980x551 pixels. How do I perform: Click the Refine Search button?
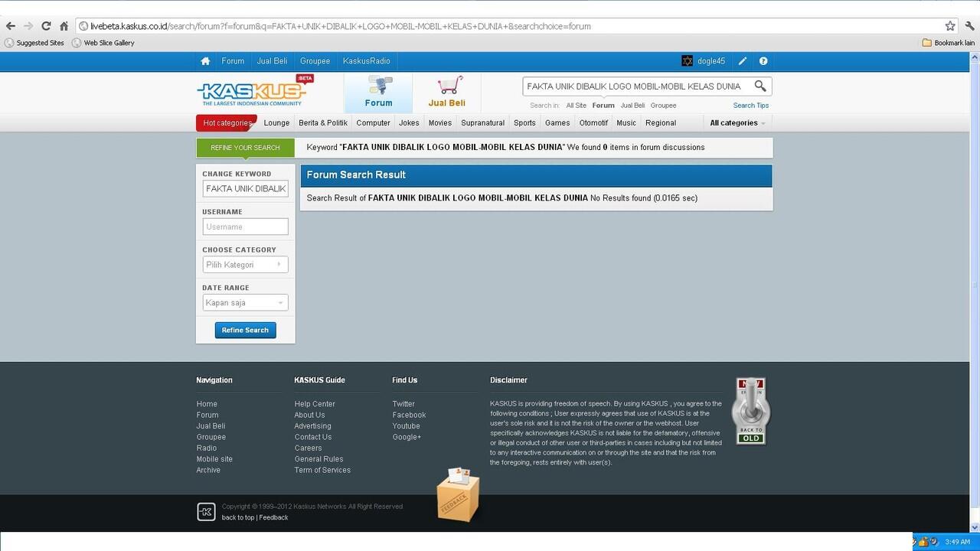click(245, 330)
